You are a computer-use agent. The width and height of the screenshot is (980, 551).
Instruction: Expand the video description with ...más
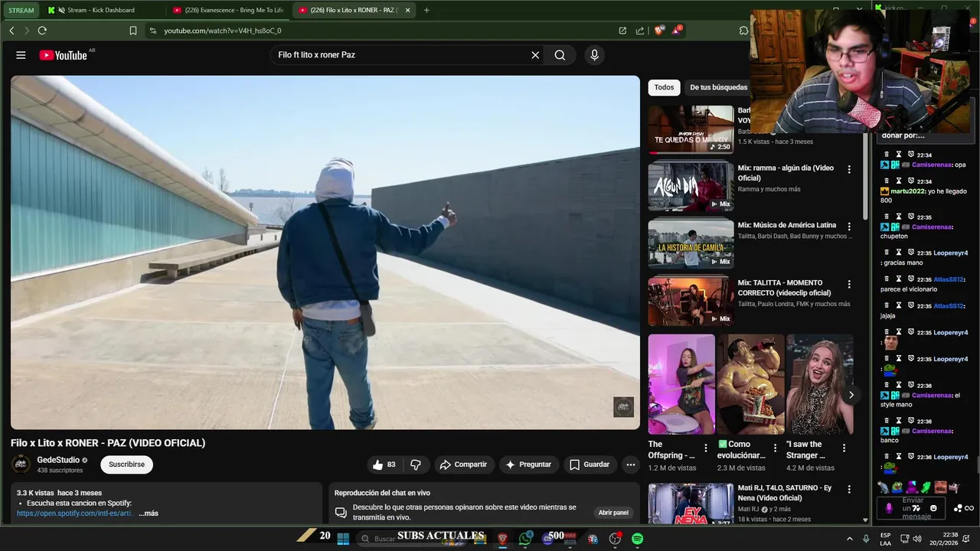(x=149, y=514)
